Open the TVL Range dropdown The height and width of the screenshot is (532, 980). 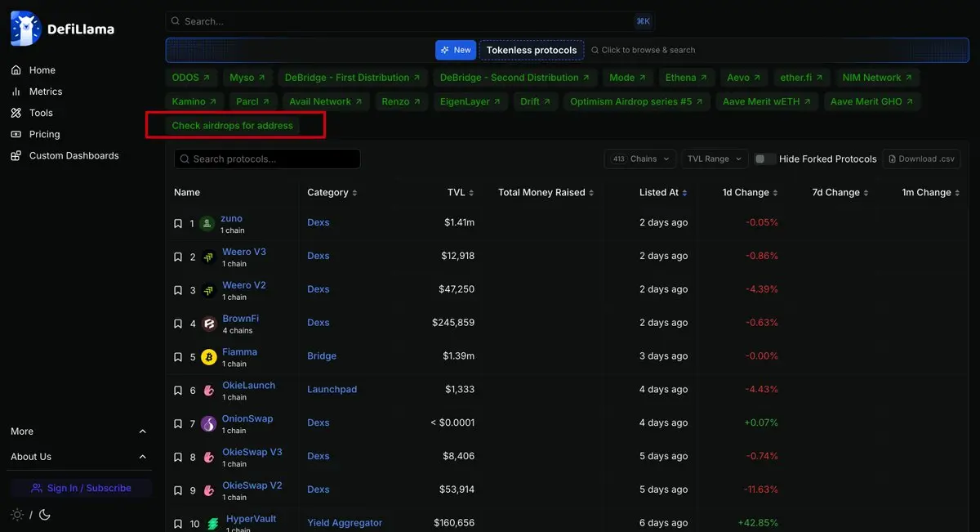715,159
